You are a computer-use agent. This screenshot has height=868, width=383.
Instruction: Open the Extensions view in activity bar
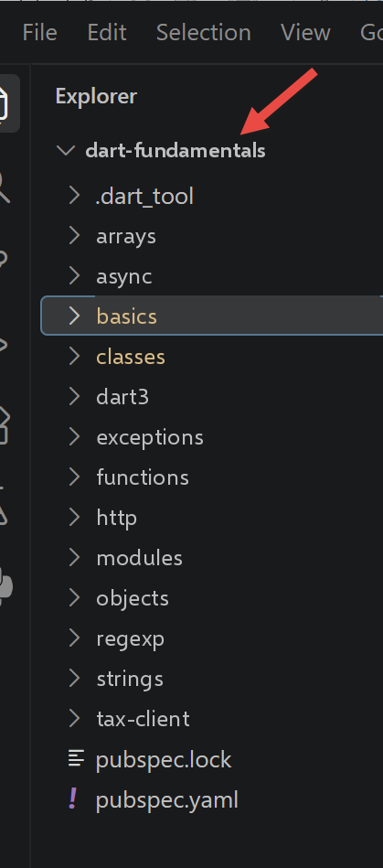[x=5, y=426]
